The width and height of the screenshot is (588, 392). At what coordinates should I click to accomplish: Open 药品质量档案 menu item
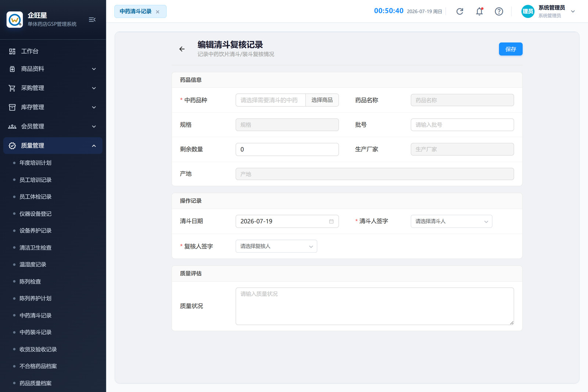tap(35, 383)
